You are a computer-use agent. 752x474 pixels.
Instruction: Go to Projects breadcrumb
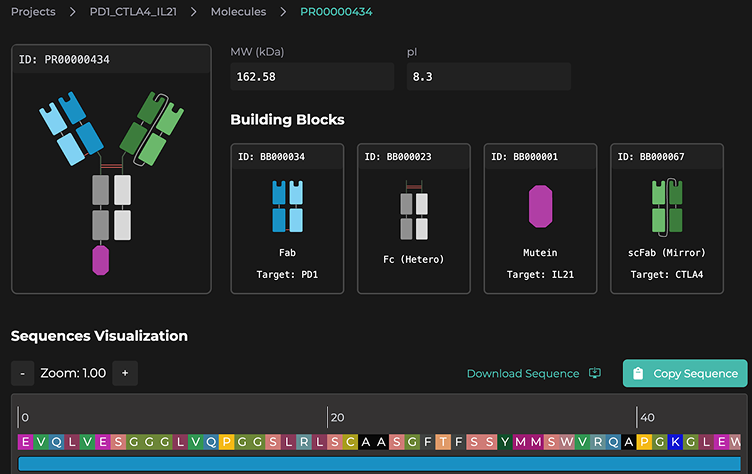(33, 12)
